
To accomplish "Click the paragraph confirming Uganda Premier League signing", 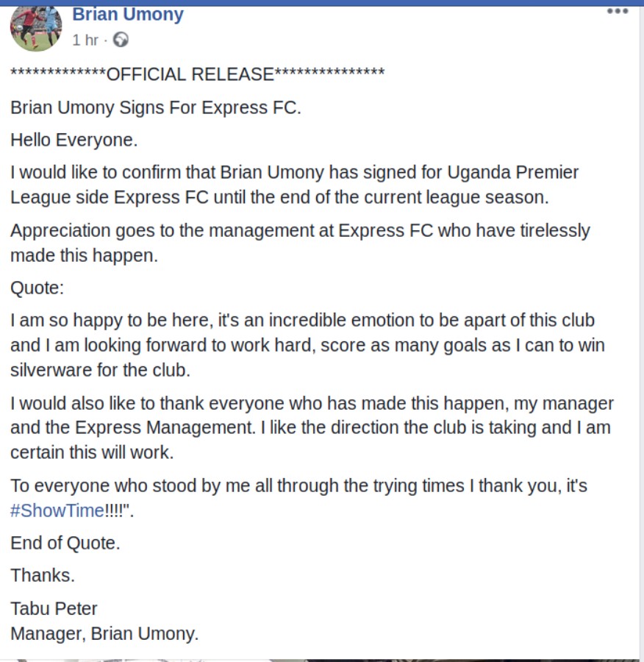I will click(x=295, y=185).
